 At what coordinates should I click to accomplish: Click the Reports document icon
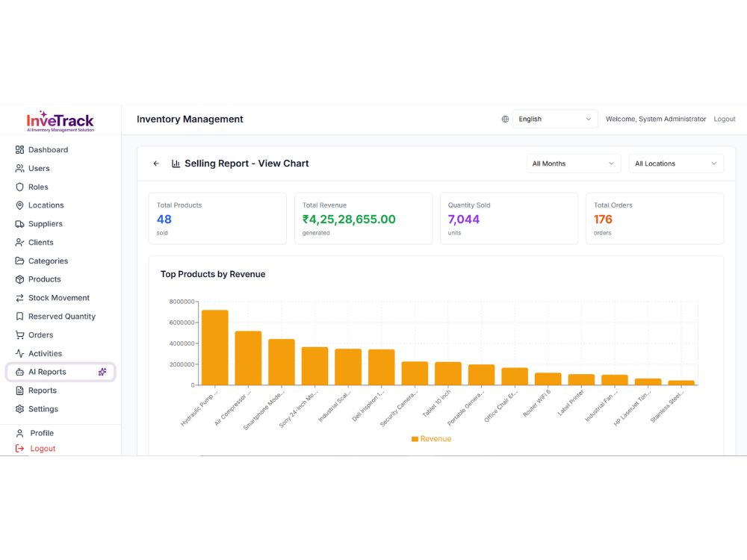click(x=19, y=391)
